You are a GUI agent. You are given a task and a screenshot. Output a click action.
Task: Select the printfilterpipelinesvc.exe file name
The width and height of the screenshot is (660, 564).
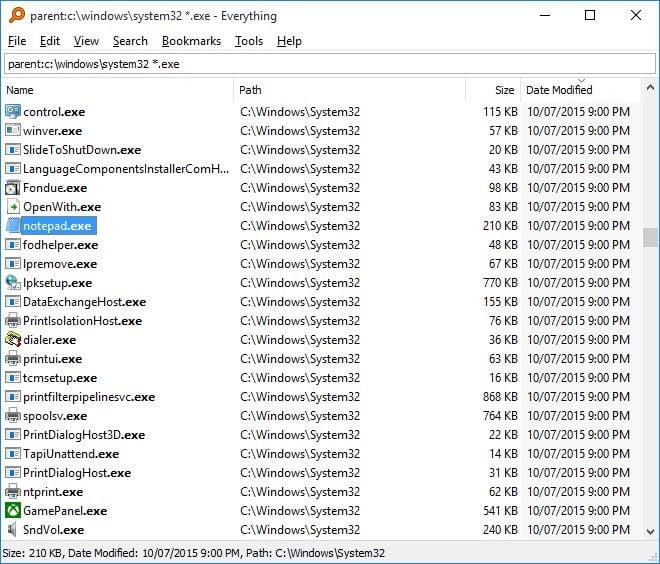point(89,396)
